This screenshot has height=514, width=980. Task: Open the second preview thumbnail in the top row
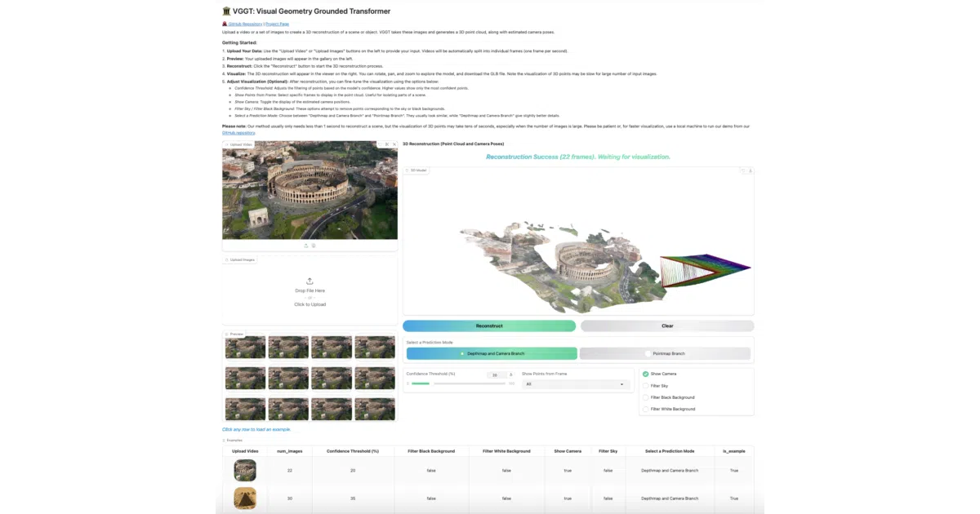pos(288,348)
